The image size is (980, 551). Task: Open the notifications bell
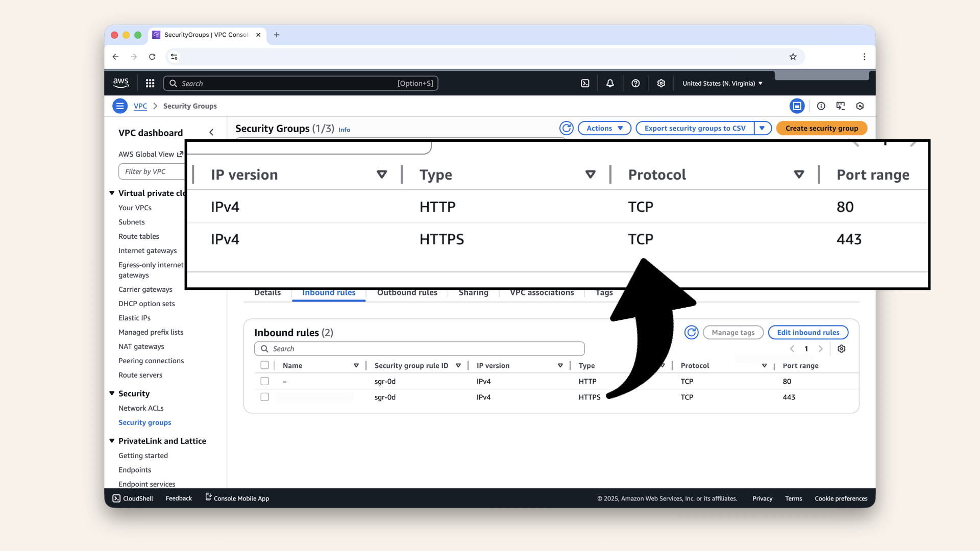(x=610, y=83)
